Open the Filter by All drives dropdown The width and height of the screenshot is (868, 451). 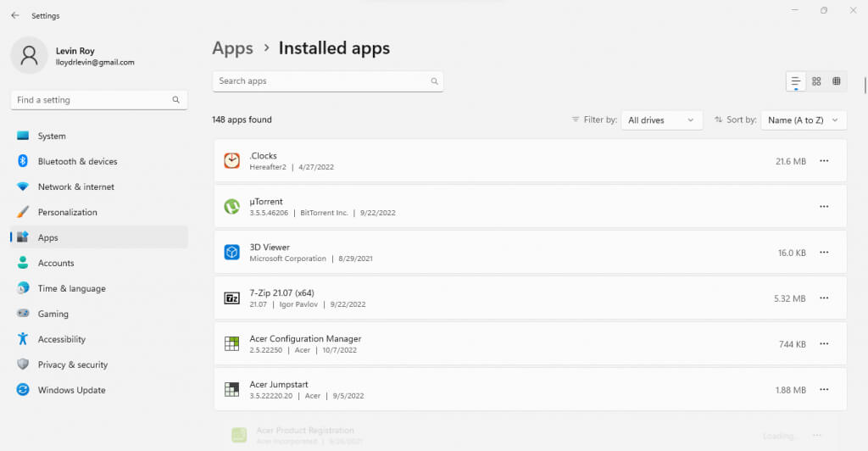pos(661,120)
